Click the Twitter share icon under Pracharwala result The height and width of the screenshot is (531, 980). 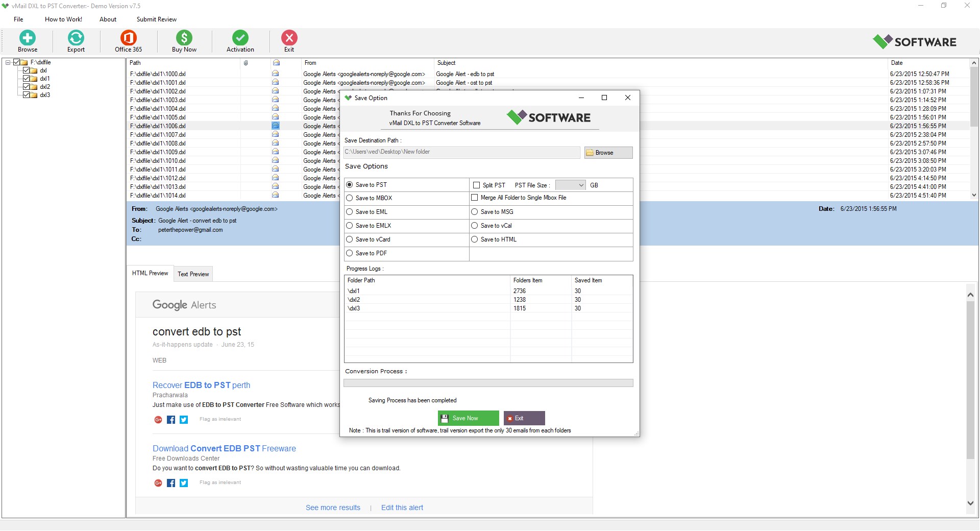point(184,420)
